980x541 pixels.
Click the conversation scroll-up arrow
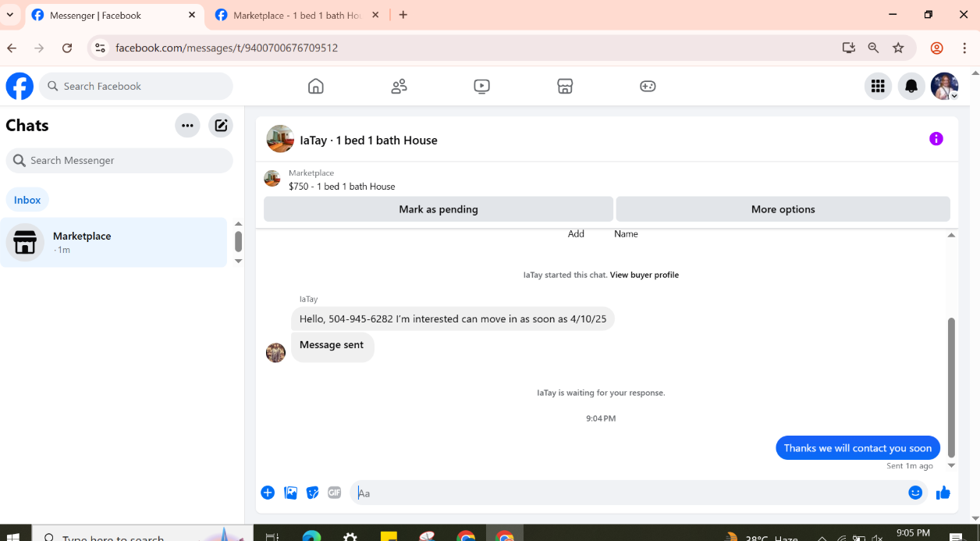pyautogui.click(x=951, y=235)
